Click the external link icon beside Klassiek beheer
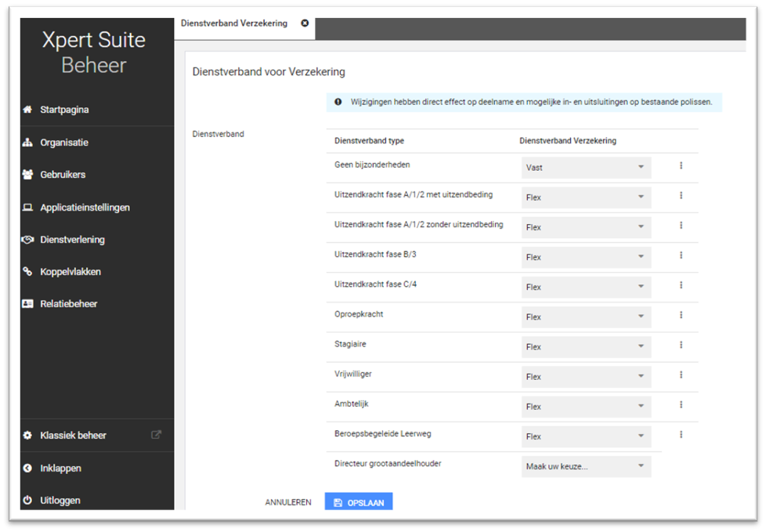766x532 pixels. [156, 435]
